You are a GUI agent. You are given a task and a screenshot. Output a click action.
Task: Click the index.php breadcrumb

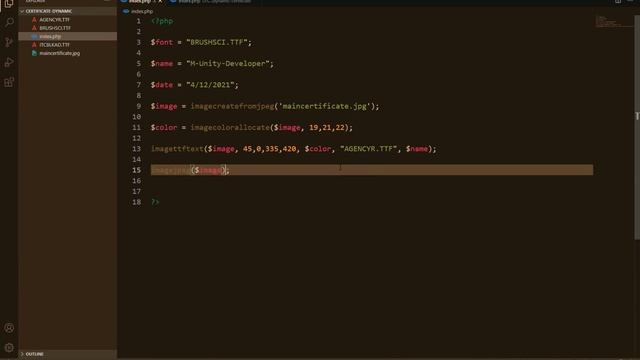(142, 11)
